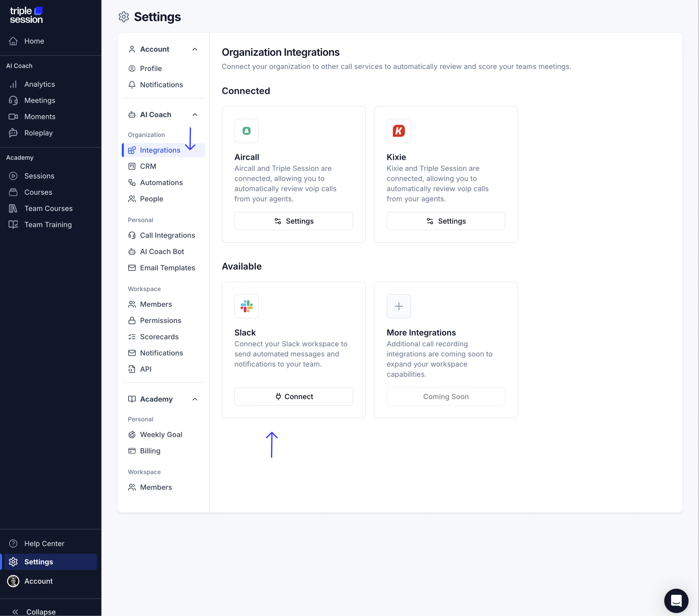Click the Help Center question icon
The height and width of the screenshot is (616, 699).
tap(13, 543)
